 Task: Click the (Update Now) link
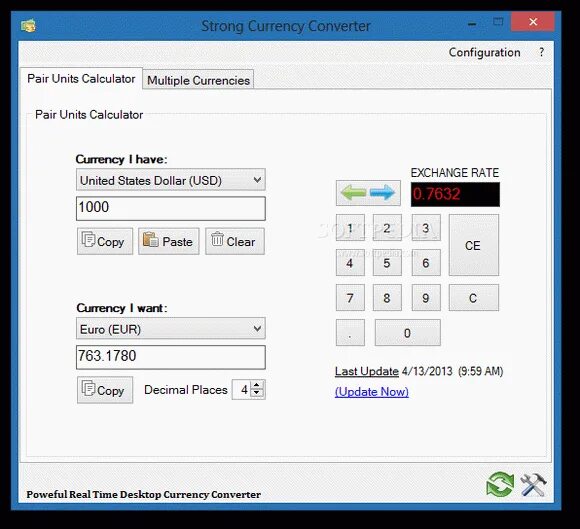click(372, 392)
